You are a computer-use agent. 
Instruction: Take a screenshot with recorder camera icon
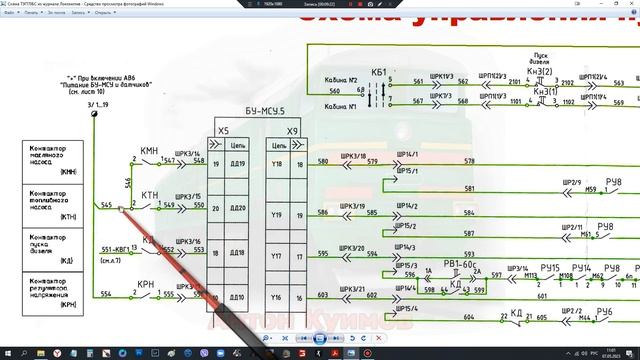[370, 4]
